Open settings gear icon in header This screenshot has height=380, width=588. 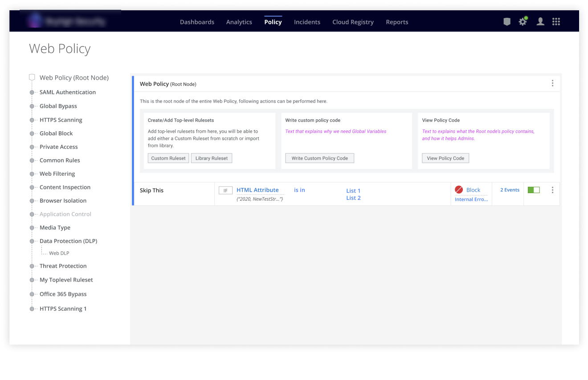tap(523, 22)
